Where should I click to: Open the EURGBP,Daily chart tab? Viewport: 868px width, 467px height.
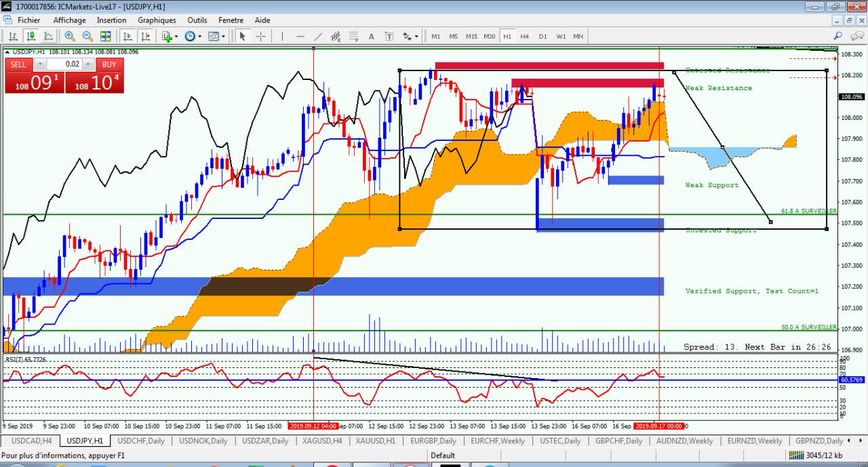[x=433, y=441]
